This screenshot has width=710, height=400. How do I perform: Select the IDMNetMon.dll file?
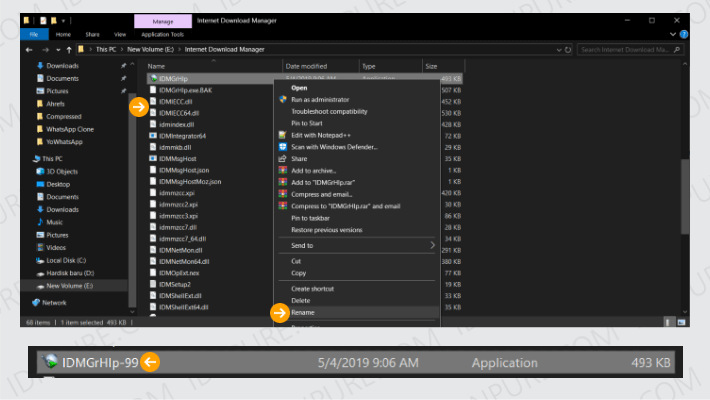(180, 250)
